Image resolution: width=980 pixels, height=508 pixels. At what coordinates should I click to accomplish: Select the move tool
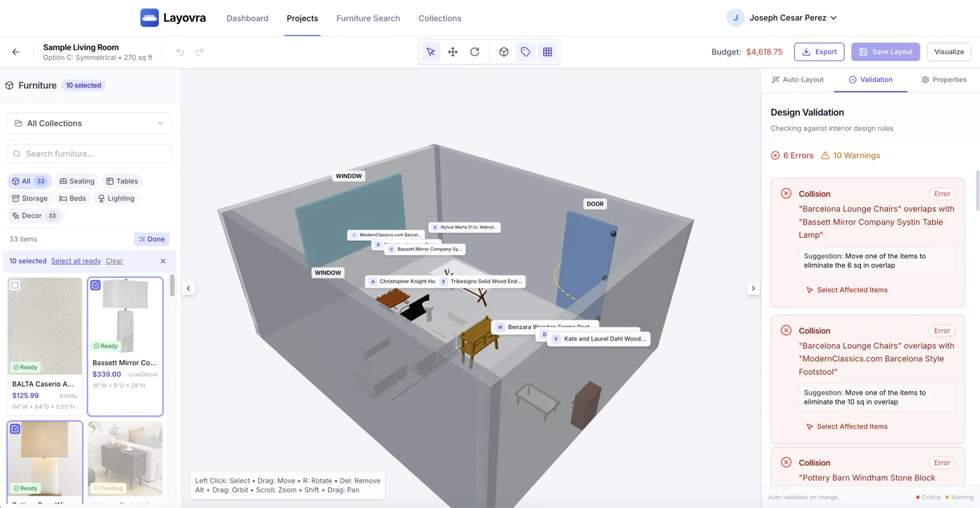click(453, 52)
